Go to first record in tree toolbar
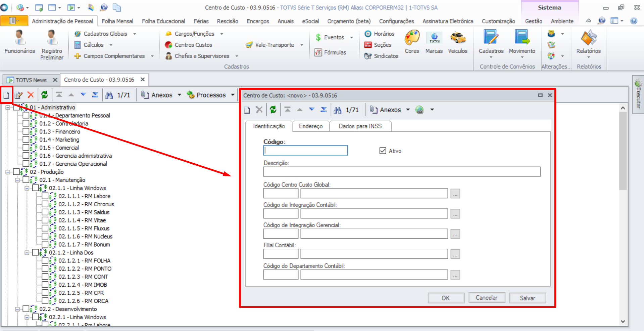The height and width of the screenshot is (331, 644). (59, 95)
